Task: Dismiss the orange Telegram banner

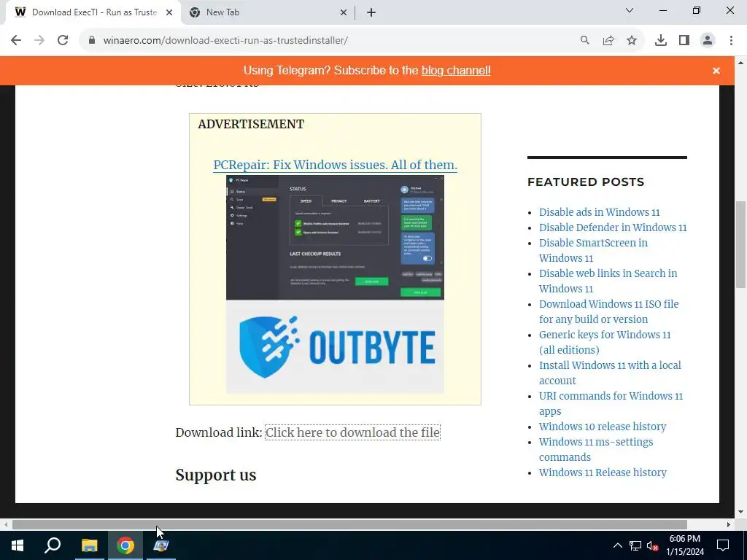Action: click(716, 71)
